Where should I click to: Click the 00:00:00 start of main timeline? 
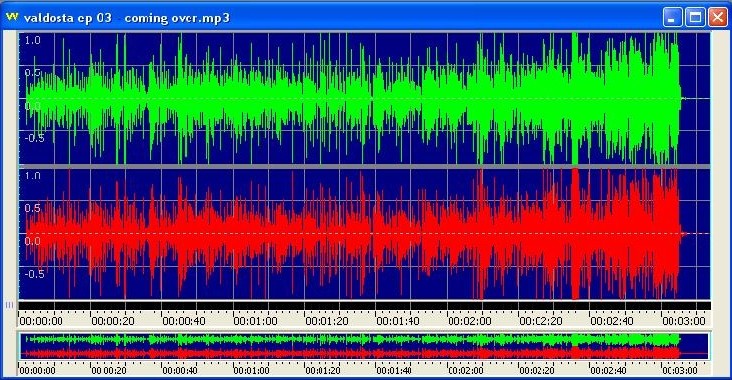click(x=41, y=321)
